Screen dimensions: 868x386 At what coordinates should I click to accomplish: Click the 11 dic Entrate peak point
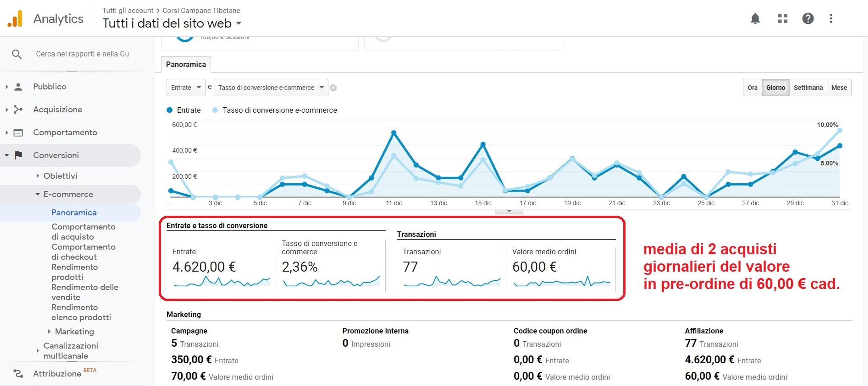tap(394, 133)
